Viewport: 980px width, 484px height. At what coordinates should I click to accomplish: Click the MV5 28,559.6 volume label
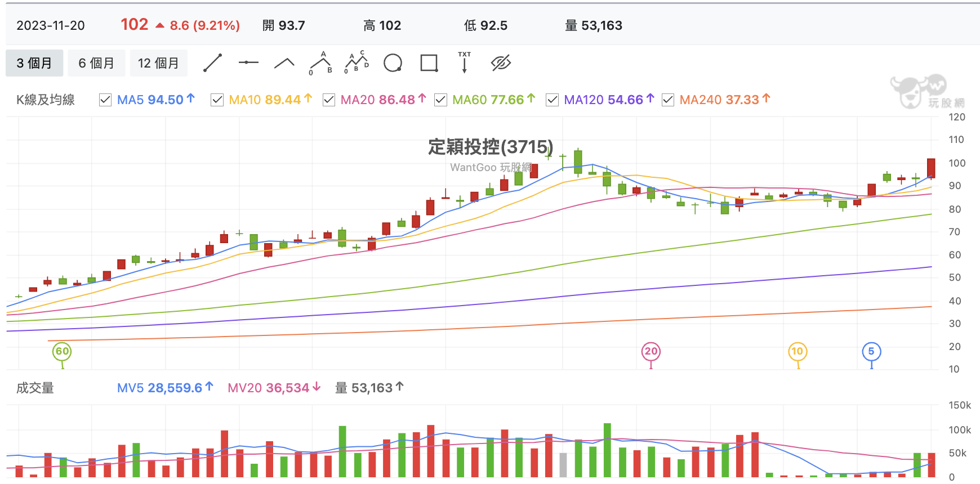(165, 388)
